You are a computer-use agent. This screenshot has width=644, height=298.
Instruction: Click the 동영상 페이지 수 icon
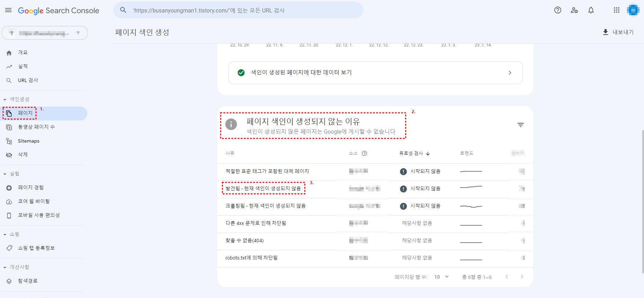9,127
